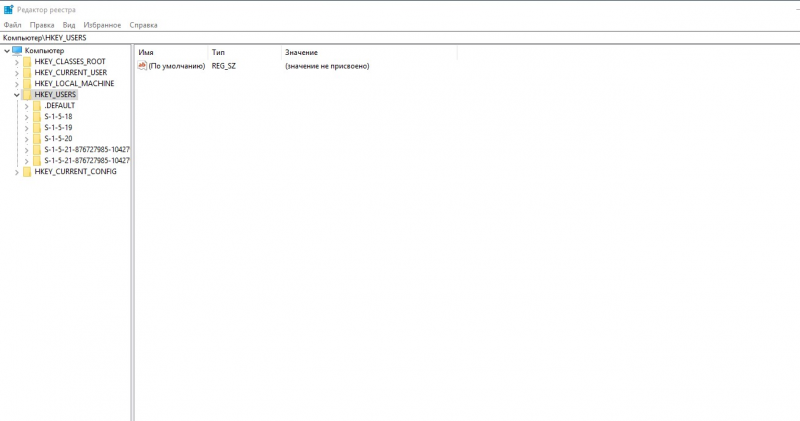Select the S-1-5-18 key label
The width and height of the screenshot is (800, 421).
tap(58, 116)
